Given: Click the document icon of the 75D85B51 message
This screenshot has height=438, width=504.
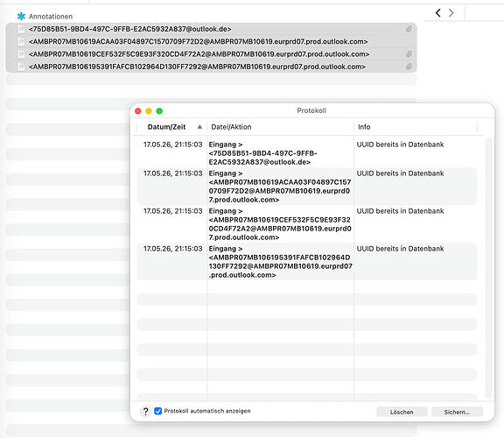Looking at the screenshot, I should [21, 29].
